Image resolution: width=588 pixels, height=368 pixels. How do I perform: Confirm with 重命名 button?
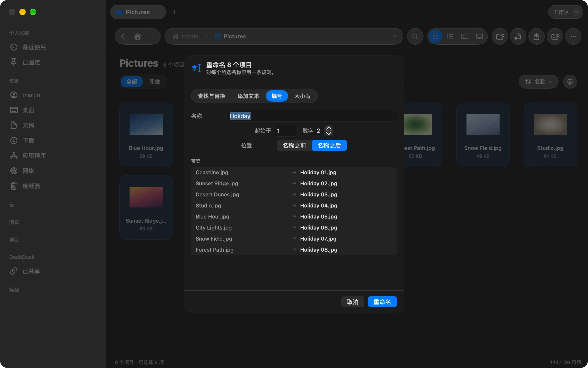(x=382, y=302)
